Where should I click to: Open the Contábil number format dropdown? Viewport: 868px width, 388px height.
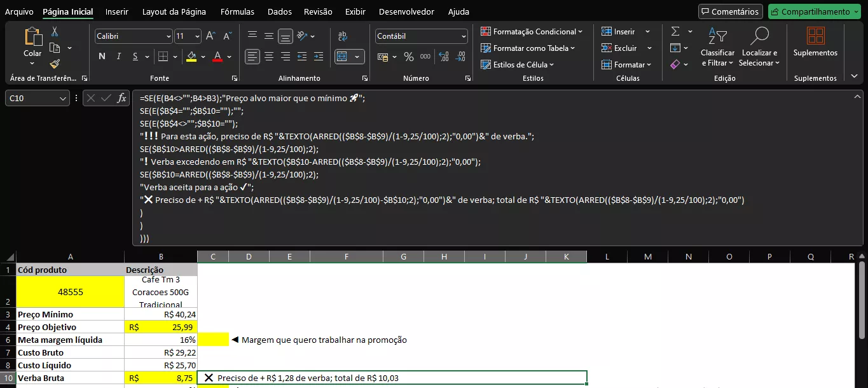coord(463,36)
